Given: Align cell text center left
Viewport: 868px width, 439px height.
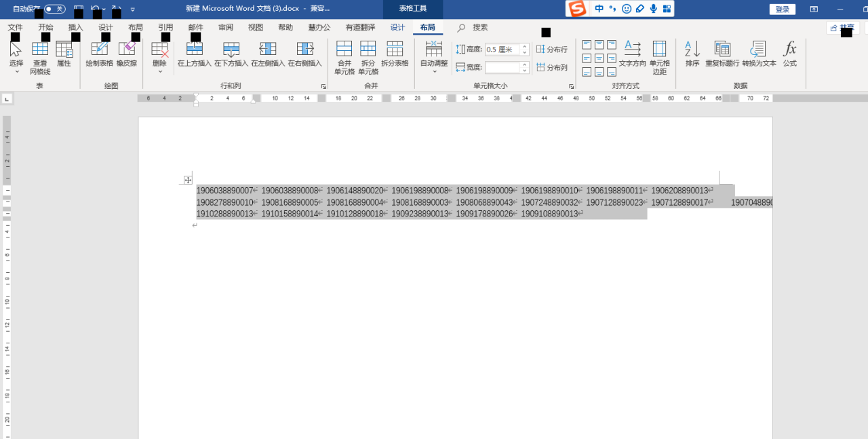Looking at the screenshot, I should click(587, 58).
